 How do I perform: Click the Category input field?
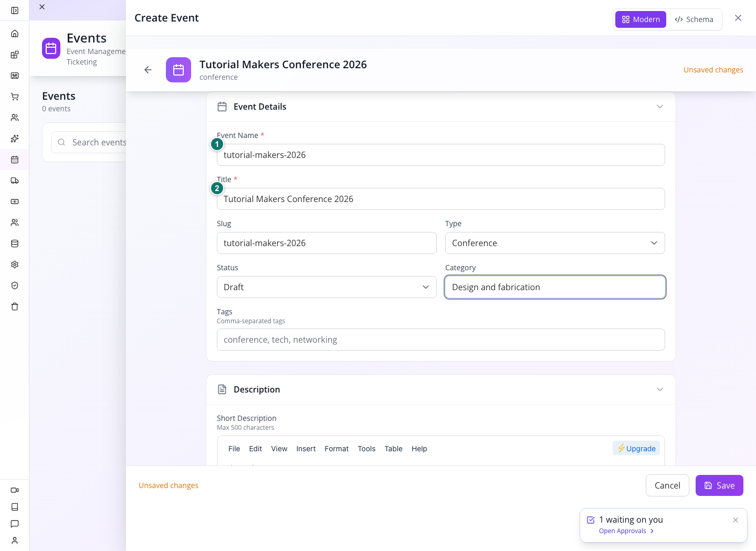click(x=555, y=287)
